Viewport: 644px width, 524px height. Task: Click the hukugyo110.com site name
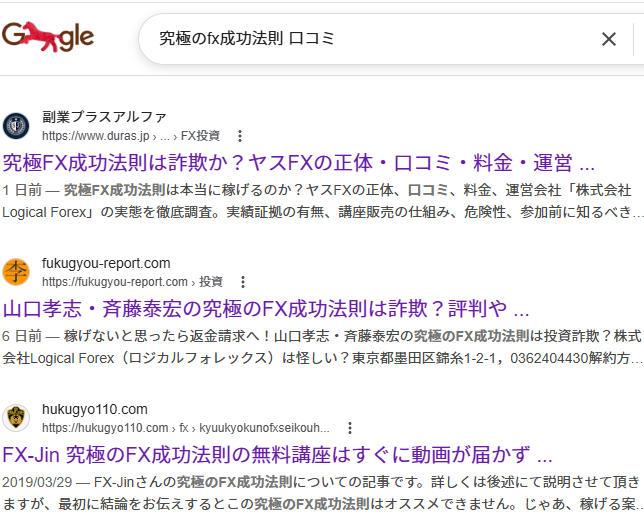coord(94,409)
